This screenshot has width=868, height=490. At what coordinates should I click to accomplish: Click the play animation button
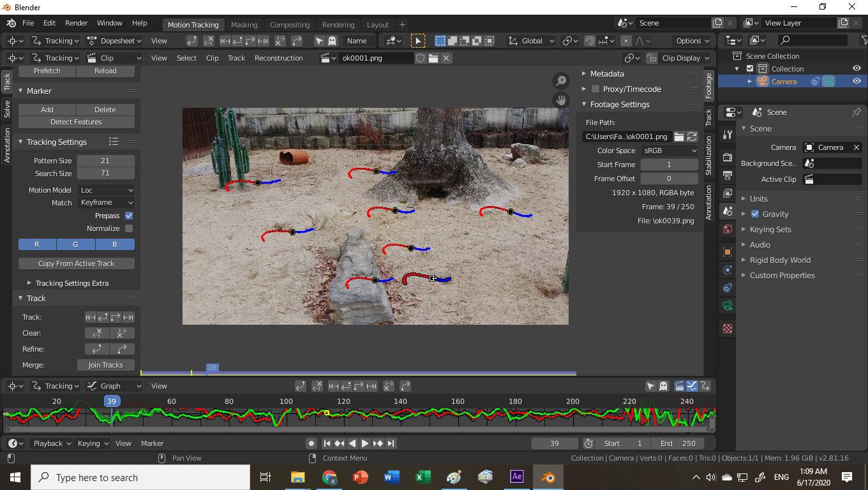[x=365, y=443]
